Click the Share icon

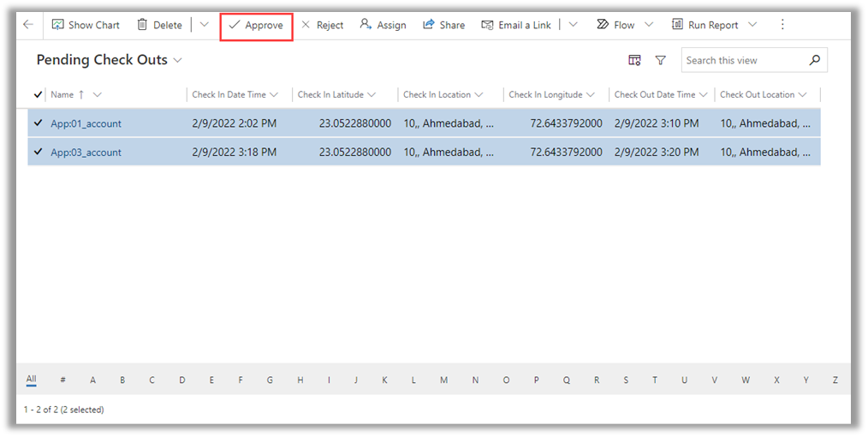[x=429, y=25]
